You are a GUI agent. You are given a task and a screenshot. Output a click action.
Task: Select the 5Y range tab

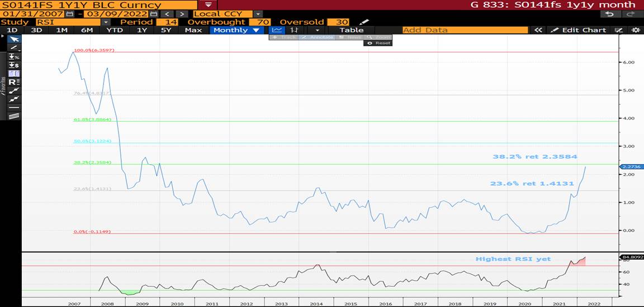point(166,30)
